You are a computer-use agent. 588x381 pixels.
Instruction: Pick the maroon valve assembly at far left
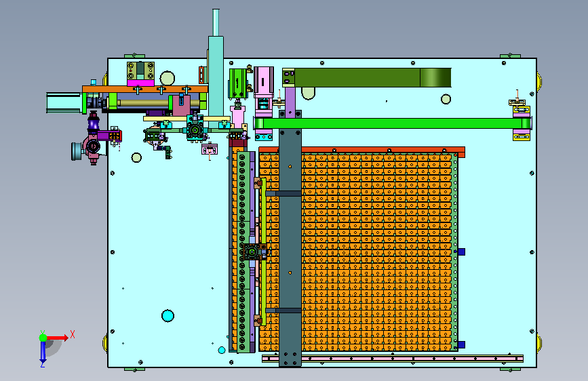92,146
